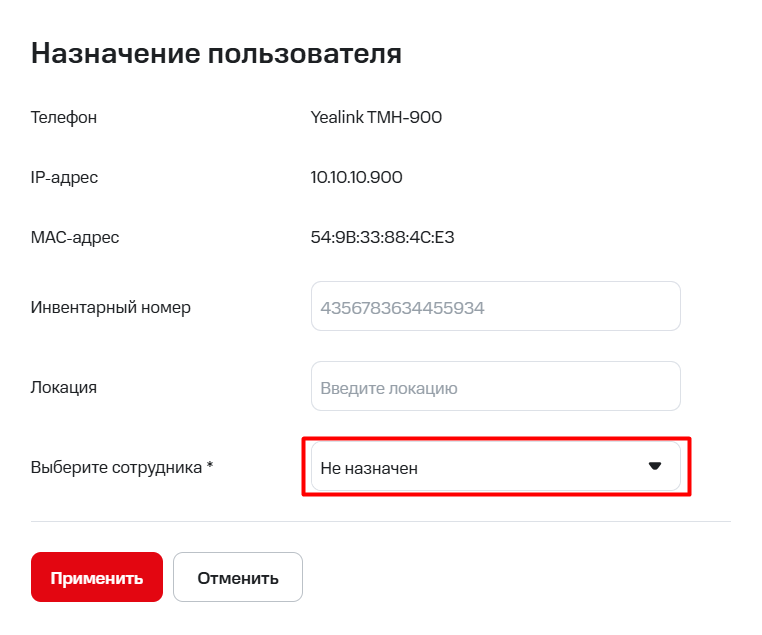The height and width of the screenshot is (635, 762).
Task: Click the IP address value 10.10.10.900
Action: [x=356, y=178]
